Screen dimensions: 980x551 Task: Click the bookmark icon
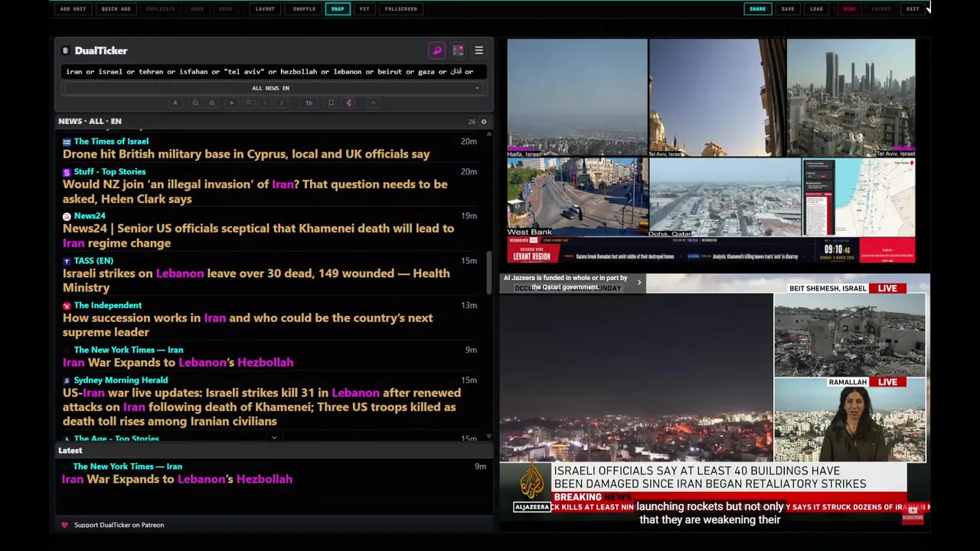click(x=331, y=103)
